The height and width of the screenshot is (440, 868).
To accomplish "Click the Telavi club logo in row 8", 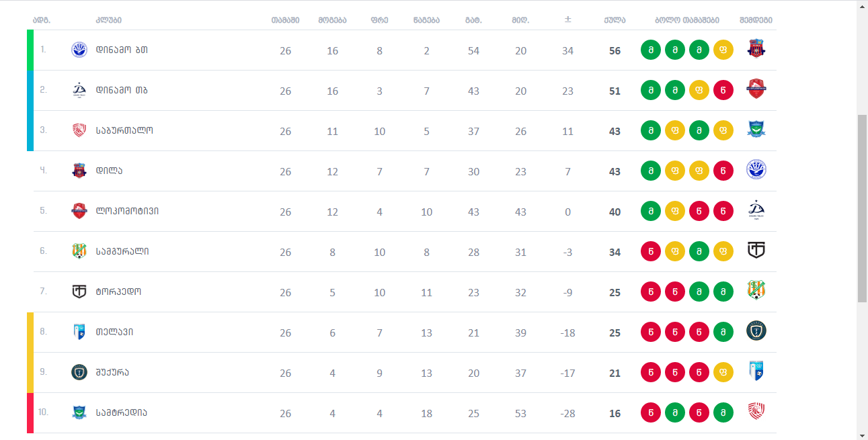I will [x=79, y=332].
